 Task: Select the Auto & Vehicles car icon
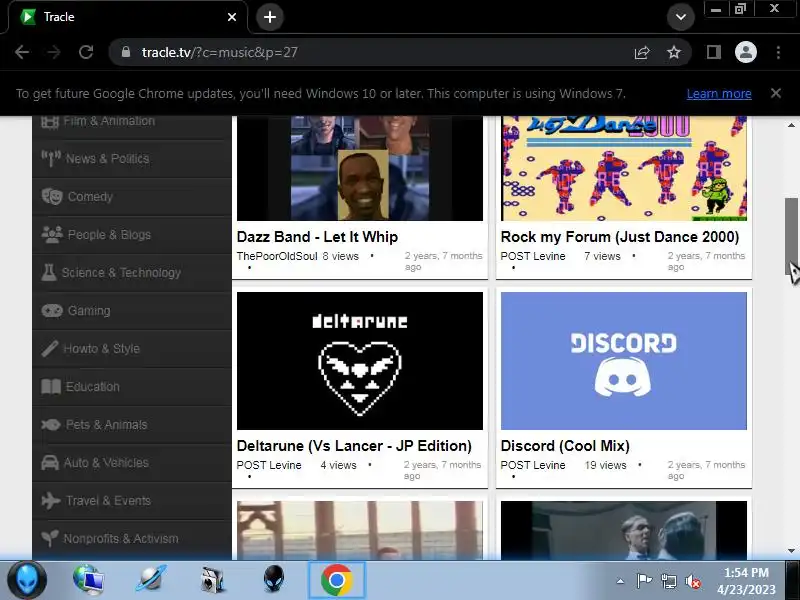click(49, 462)
